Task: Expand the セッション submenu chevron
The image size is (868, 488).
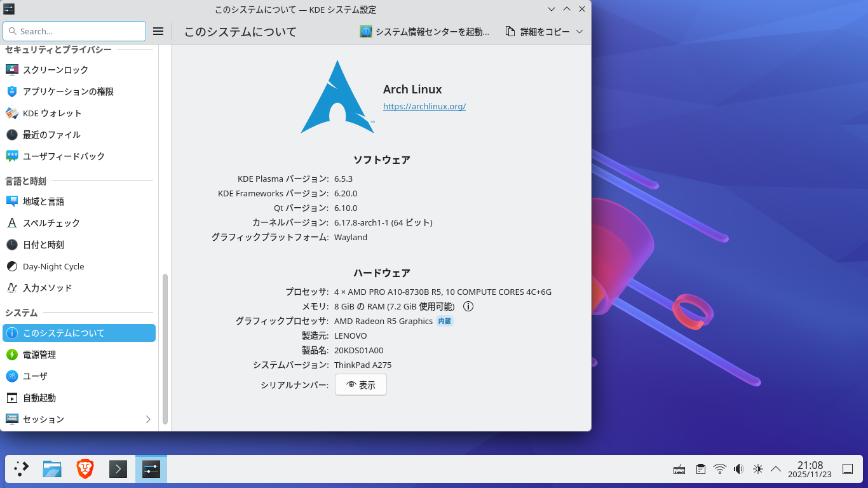Action: point(148,419)
